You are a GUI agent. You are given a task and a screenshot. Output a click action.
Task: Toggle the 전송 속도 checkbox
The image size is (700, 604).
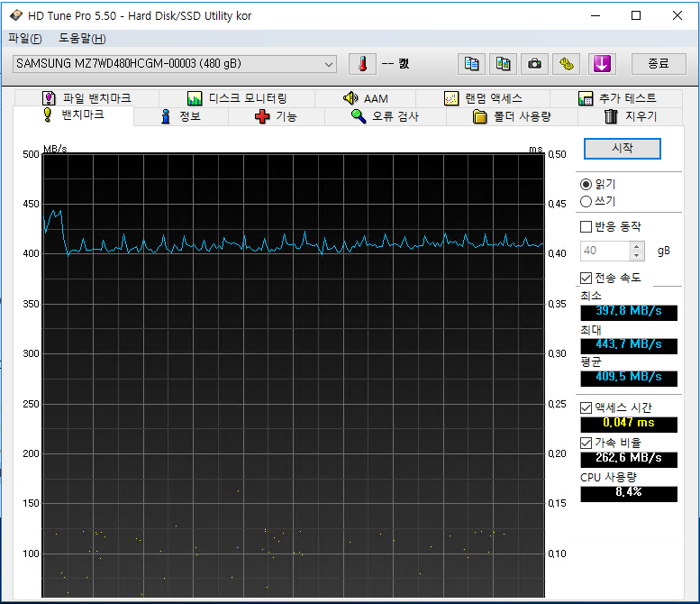[586, 278]
